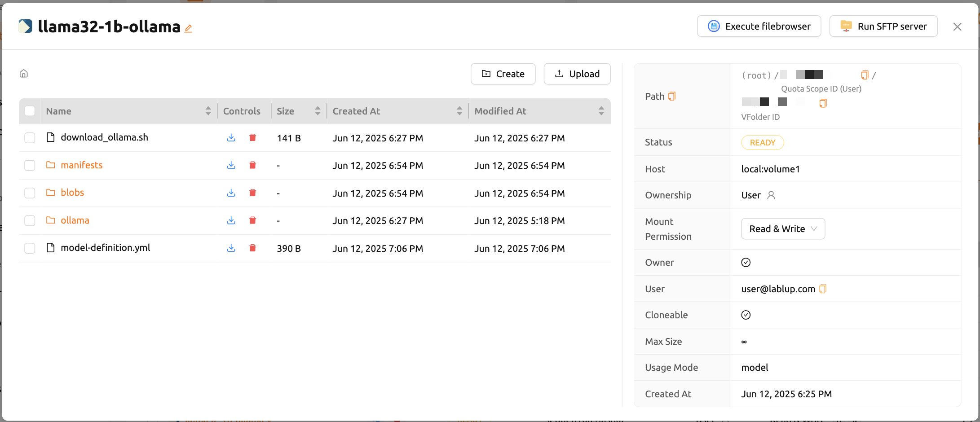Click the Usage Mode value model
This screenshot has width=980, height=422.
[755, 367]
